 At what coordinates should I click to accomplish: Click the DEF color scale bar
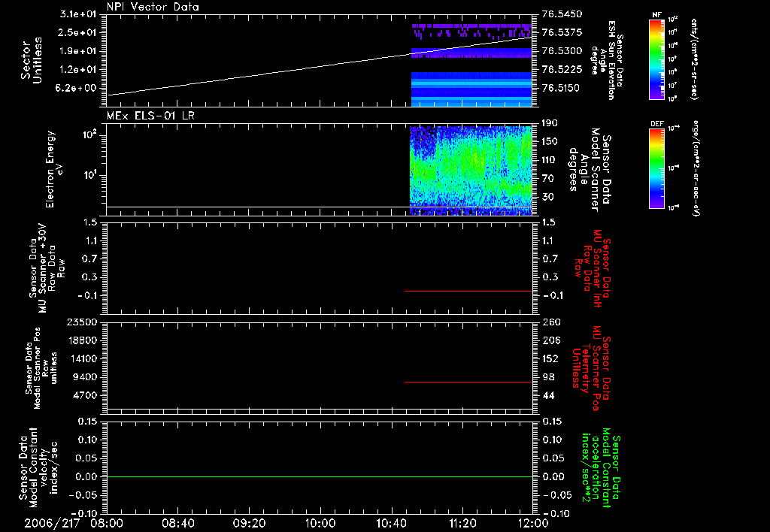657,168
